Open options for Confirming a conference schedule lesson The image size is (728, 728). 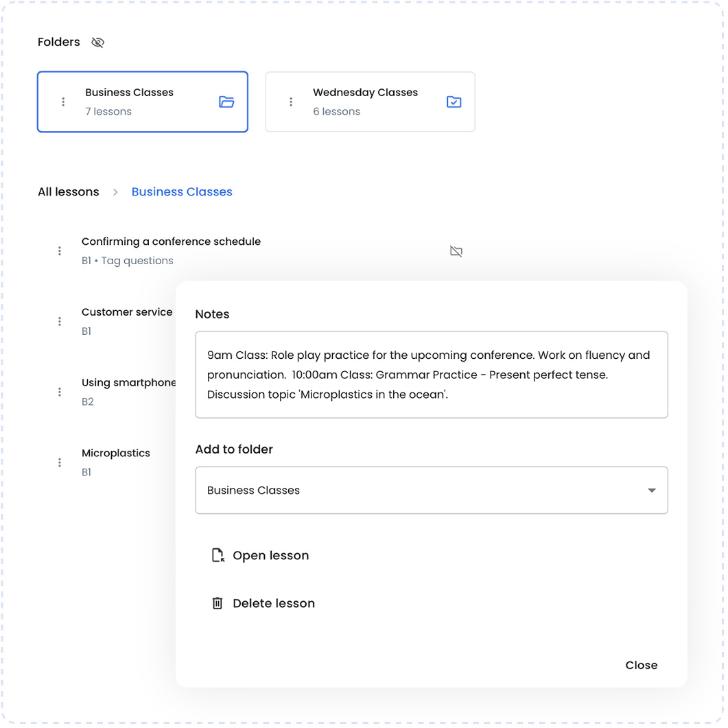pyautogui.click(x=60, y=250)
